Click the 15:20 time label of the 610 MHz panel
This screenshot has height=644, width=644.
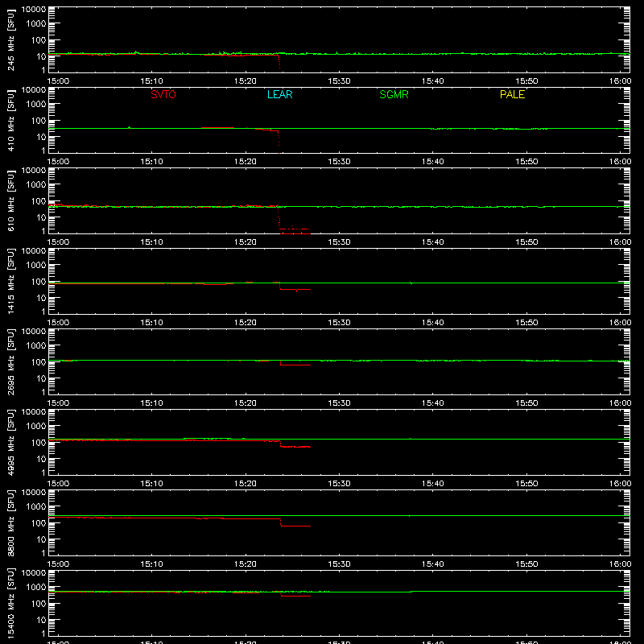[x=246, y=242]
